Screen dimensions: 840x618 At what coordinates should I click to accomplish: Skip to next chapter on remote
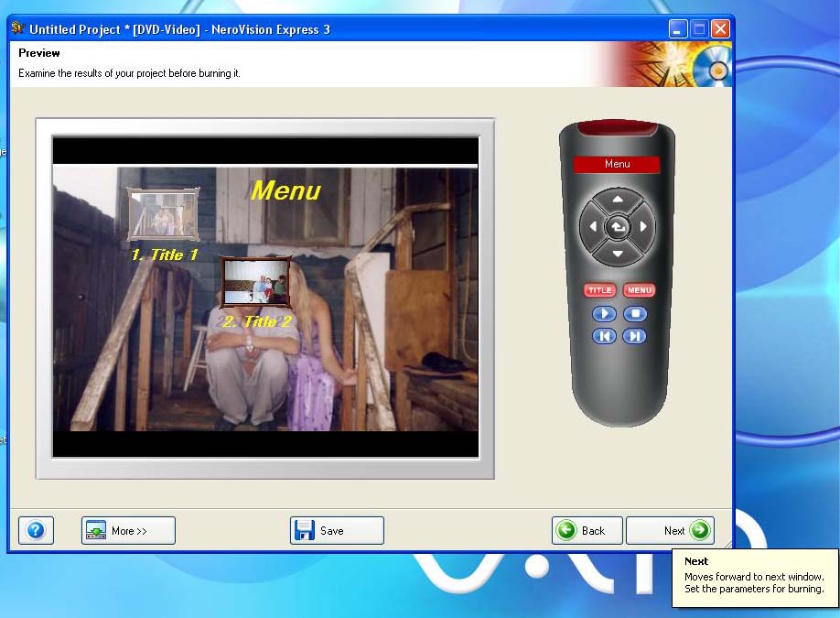point(635,336)
